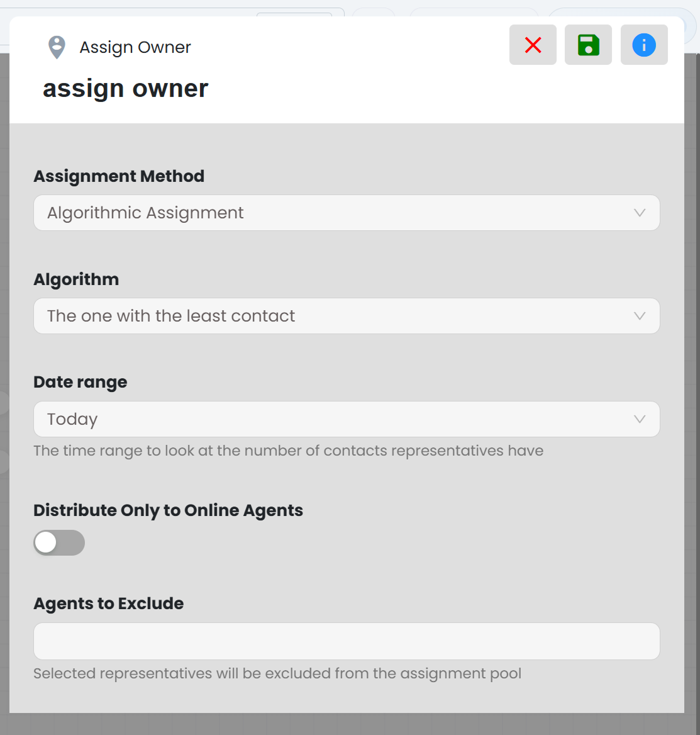Image resolution: width=700 pixels, height=735 pixels.
Task: Click the Assign Owner header label
Action: point(135,47)
